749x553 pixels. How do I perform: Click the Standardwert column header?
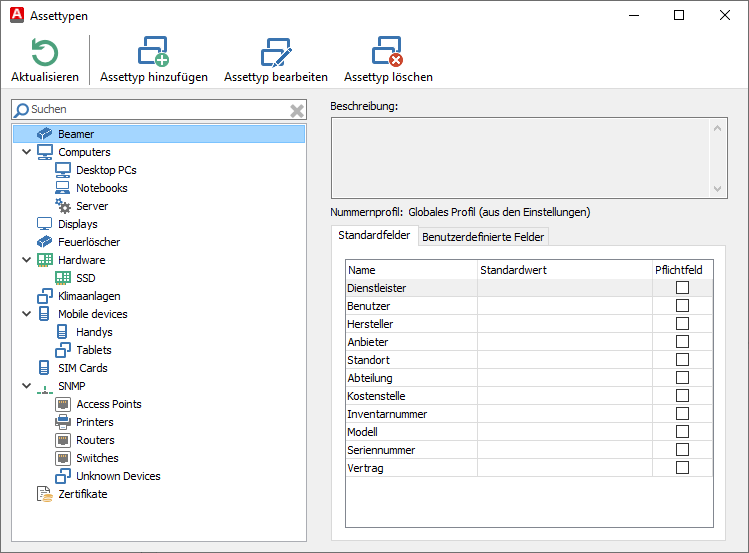565,270
